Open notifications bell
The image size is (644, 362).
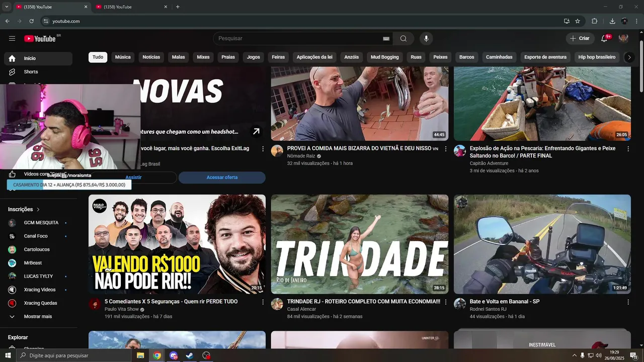pyautogui.click(x=605, y=38)
